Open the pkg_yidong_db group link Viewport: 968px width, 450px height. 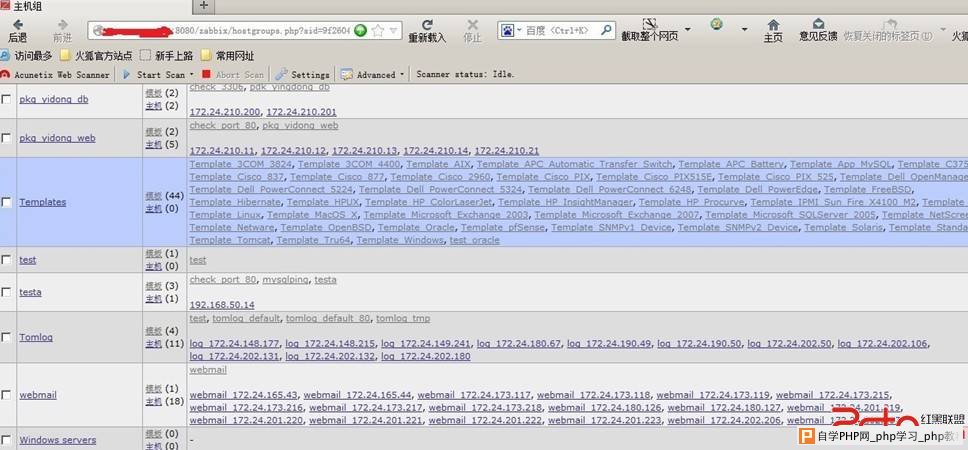(x=54, y=99)
